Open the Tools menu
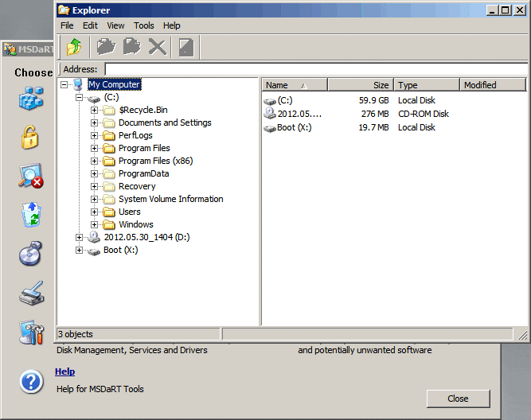Viewport: 531px width, 420px height. [143, 25]
